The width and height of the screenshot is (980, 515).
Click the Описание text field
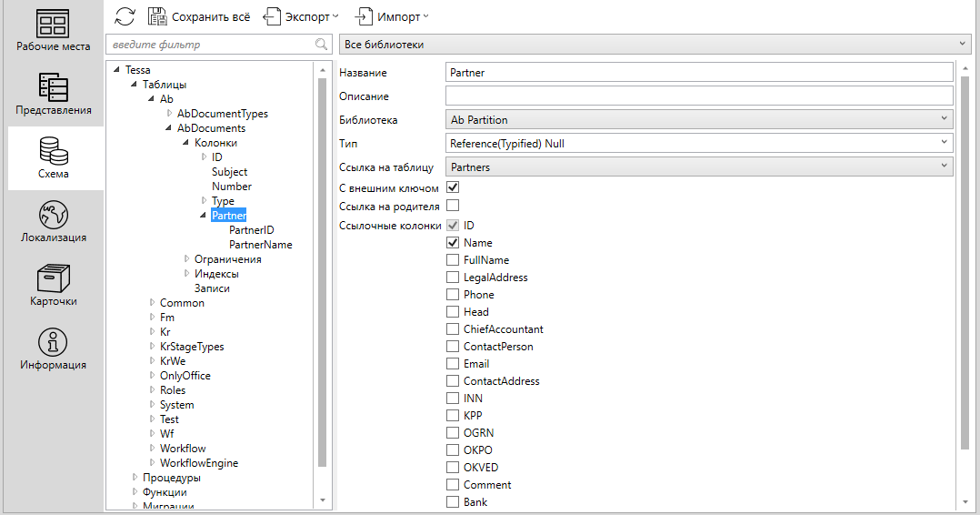[x=698, y=96]
